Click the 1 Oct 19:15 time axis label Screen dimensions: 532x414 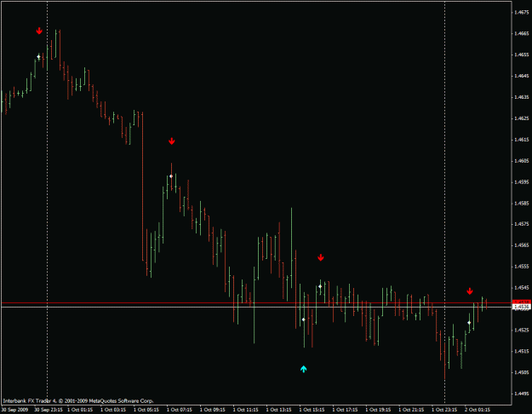click(x=378, y=410)
